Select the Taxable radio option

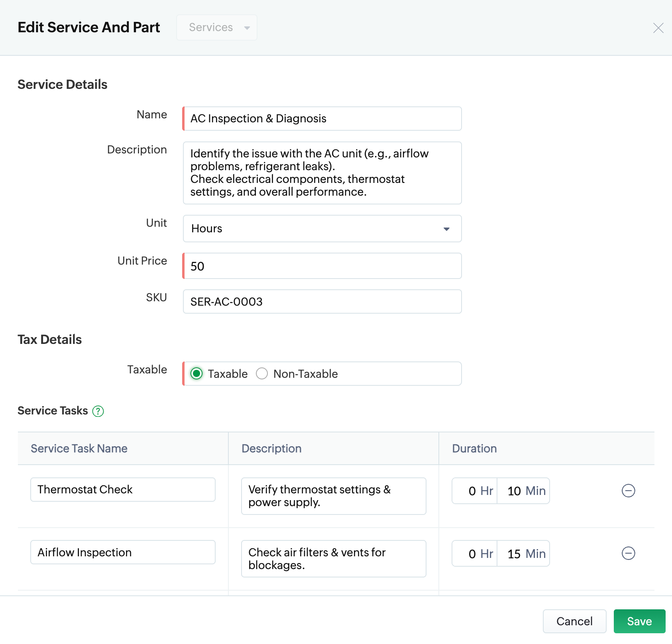coord(196,374)
